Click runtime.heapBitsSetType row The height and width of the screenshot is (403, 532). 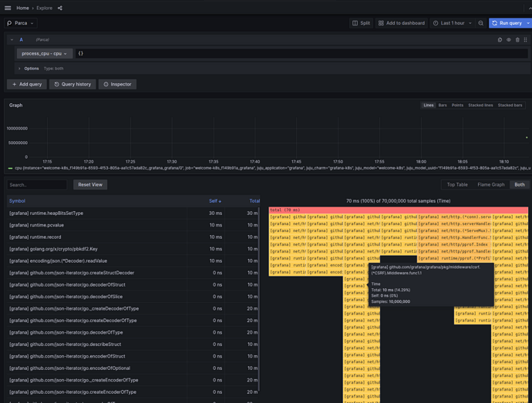(x=133, y=213)
